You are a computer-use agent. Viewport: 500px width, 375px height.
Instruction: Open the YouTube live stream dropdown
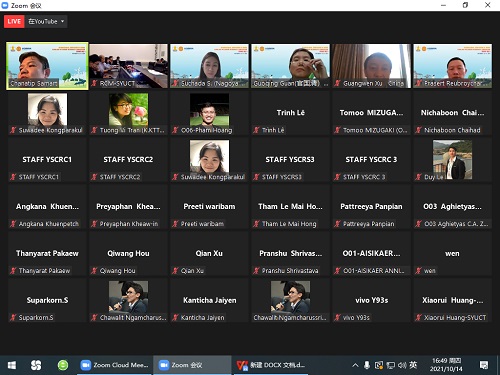[x=46, y=22]
